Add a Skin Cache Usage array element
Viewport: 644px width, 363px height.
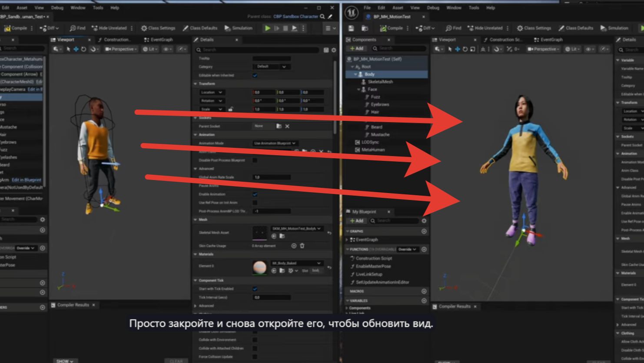tap(294, 246)
